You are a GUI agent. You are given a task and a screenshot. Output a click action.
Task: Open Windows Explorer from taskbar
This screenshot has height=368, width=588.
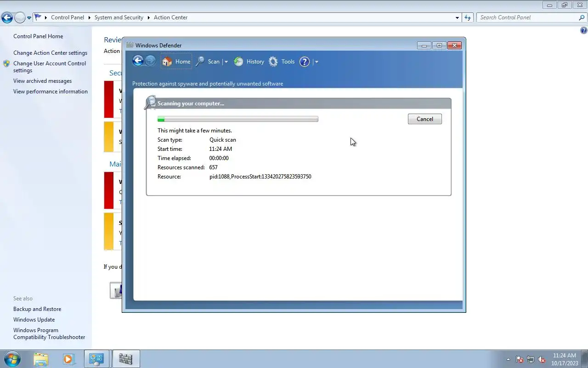click(x=41, y=359)
